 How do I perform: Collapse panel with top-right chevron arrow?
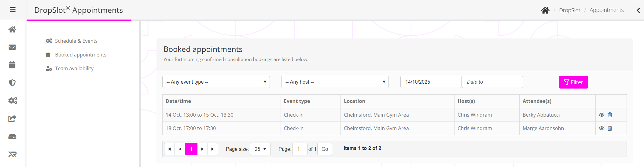[x=638, y=10]
